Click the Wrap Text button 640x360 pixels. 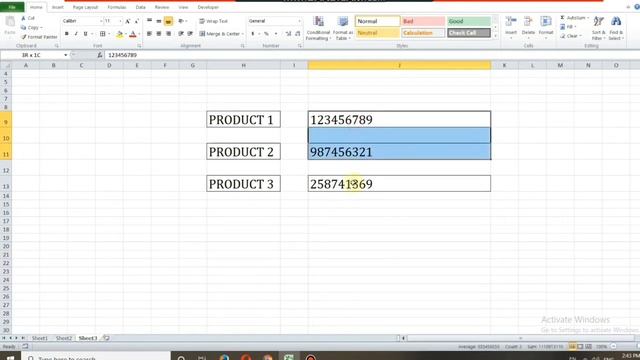213,21
